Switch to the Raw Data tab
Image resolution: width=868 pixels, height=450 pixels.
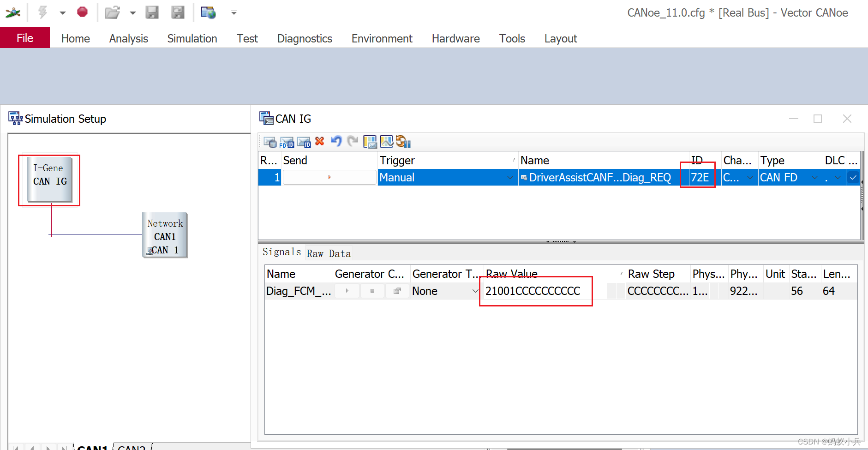(329, 253)
